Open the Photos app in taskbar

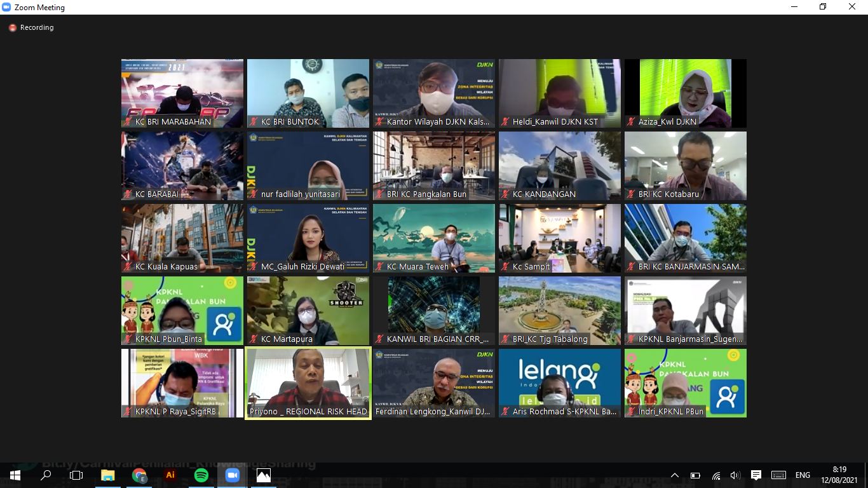(x=264, y=475)
